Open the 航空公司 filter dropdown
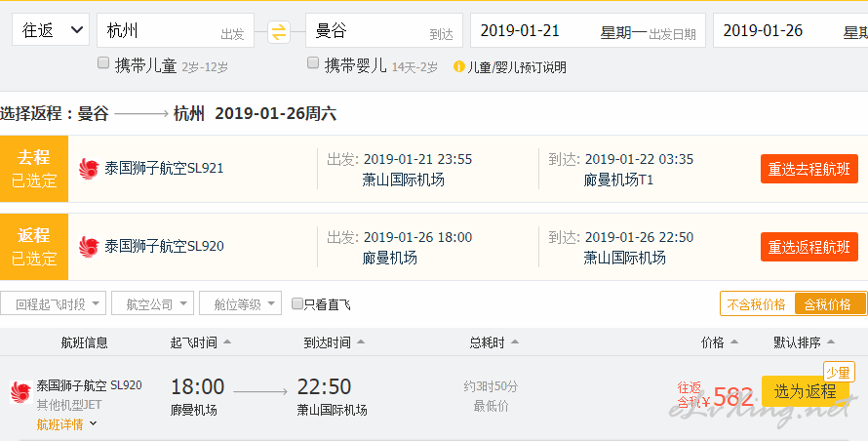The height and width of the screenshot is (441, 868). [152, 303]
